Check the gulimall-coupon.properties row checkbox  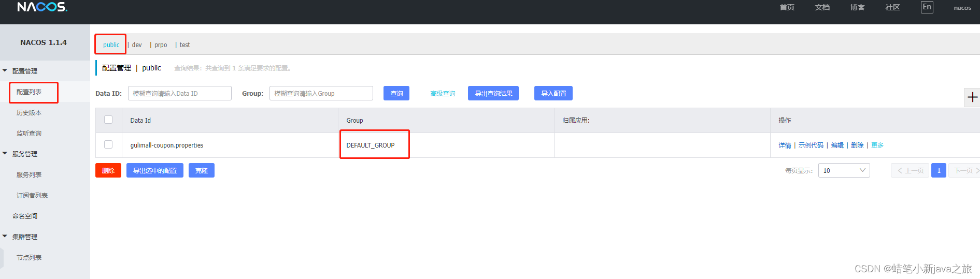108,144
